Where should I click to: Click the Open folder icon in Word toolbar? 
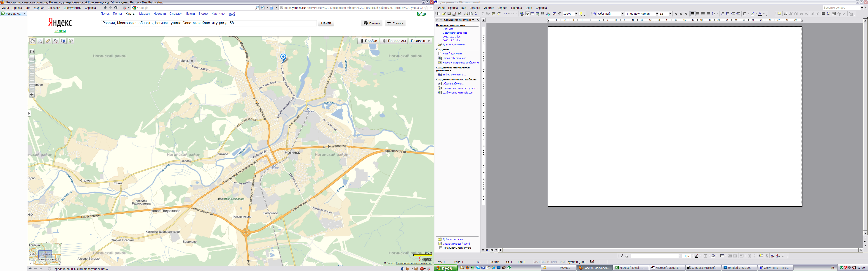pos(444,14)
